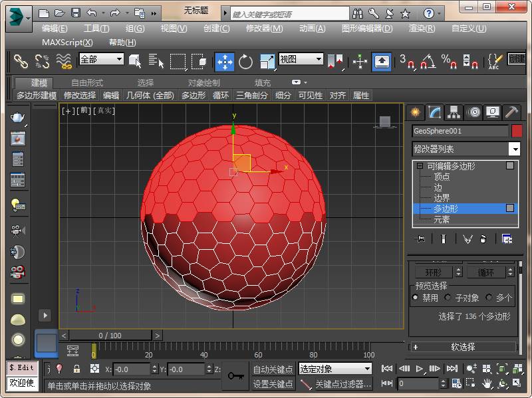Click the command panel vertical scrollbar
Screen dimensions: 532x398
click(x=521, y=308)
